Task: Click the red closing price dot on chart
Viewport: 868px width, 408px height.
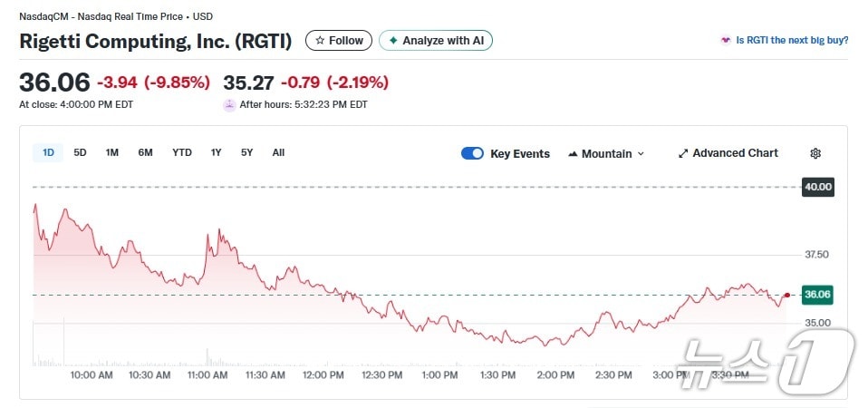Action: [786, 295]
